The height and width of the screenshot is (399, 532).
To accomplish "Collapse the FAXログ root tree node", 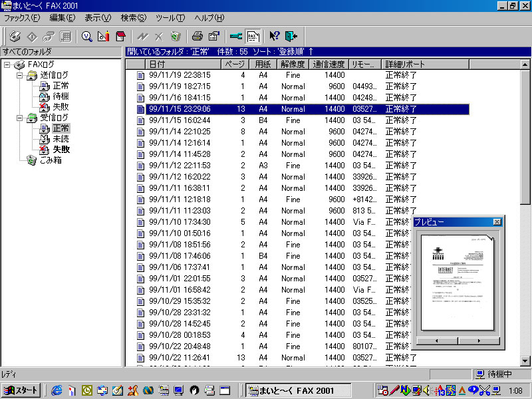I will coord(7,65).
